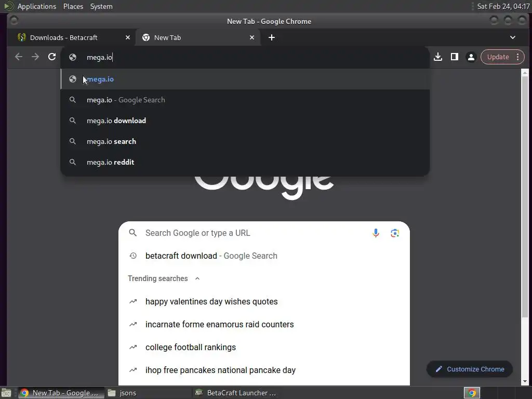Search by image with Google Lens icon

(x=395, y=233)
